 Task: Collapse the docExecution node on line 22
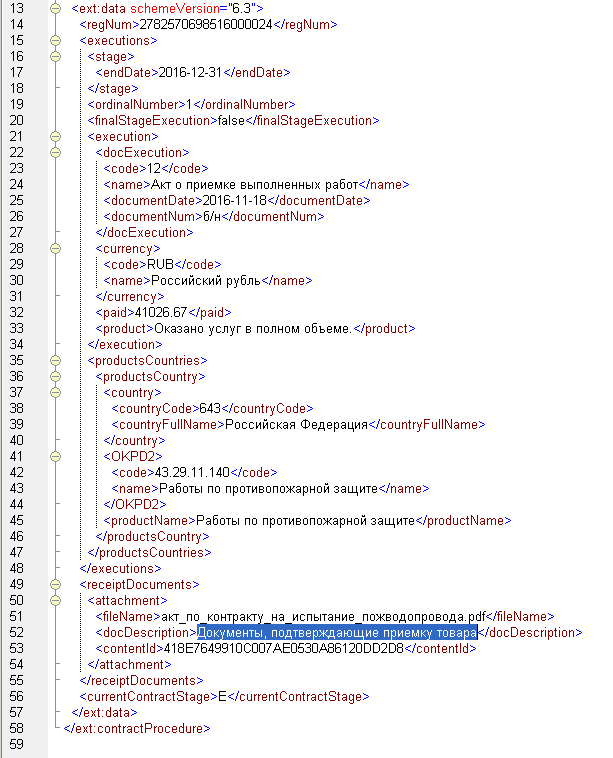pyautogui.click(x=56, y=152)
